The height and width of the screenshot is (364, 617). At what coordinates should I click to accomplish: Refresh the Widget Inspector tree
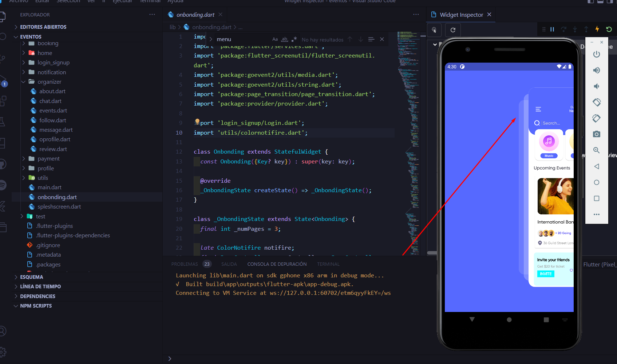(x=453, y=30)
